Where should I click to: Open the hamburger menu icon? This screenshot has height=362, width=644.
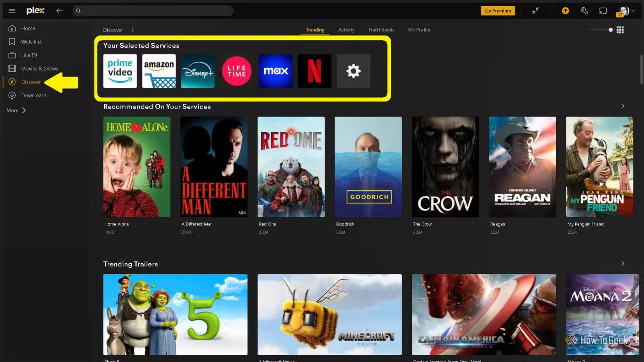pos(12,11)
